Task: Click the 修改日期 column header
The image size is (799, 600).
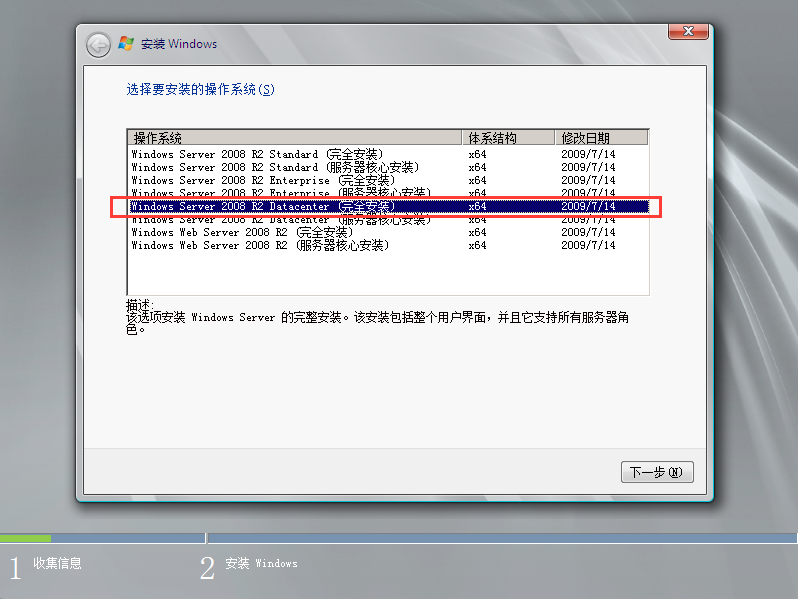Action: tap(601, 138)
